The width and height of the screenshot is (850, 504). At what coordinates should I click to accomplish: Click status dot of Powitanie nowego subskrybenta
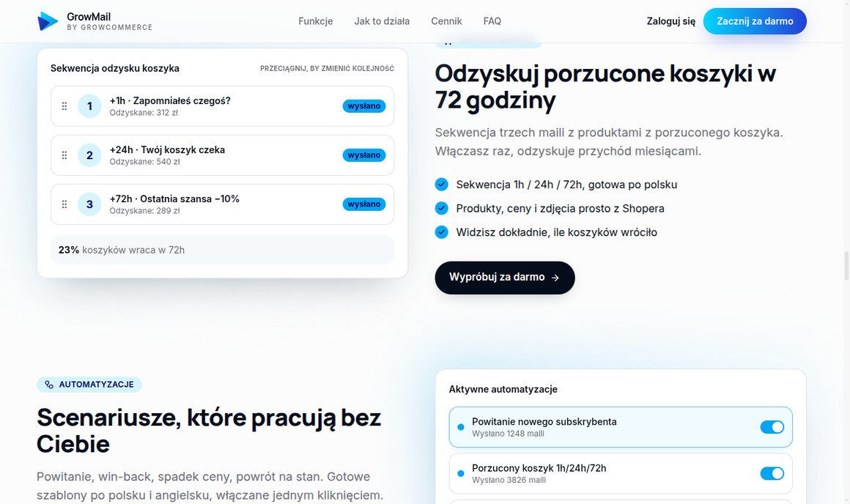[461, 427]
